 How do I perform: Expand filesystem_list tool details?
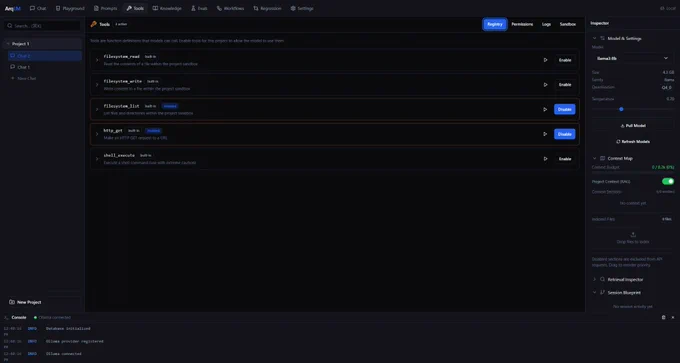tap(97, 109)
